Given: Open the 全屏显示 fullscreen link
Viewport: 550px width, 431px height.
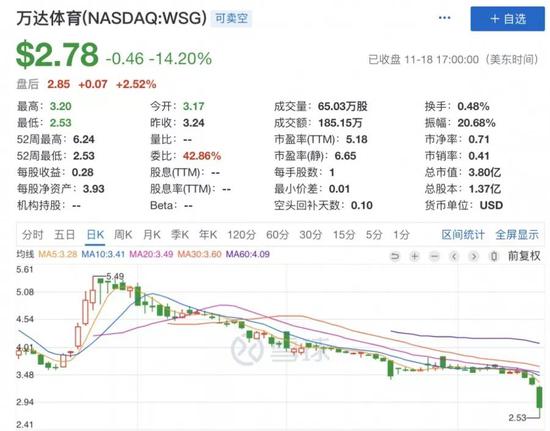Looking at the screenshot, I should point(517,235).
